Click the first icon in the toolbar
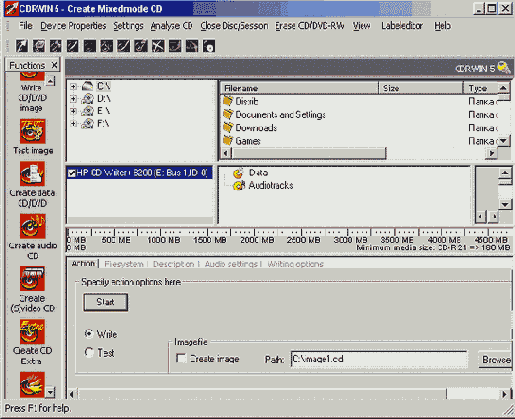515x419 pixels. 22,46
